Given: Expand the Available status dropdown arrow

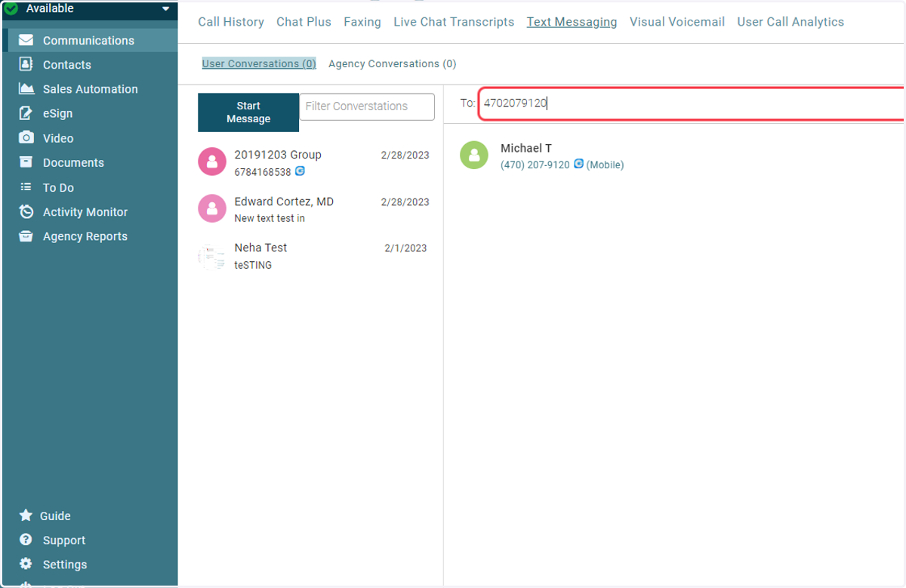Looking at the screenshot, I should 166,9.
